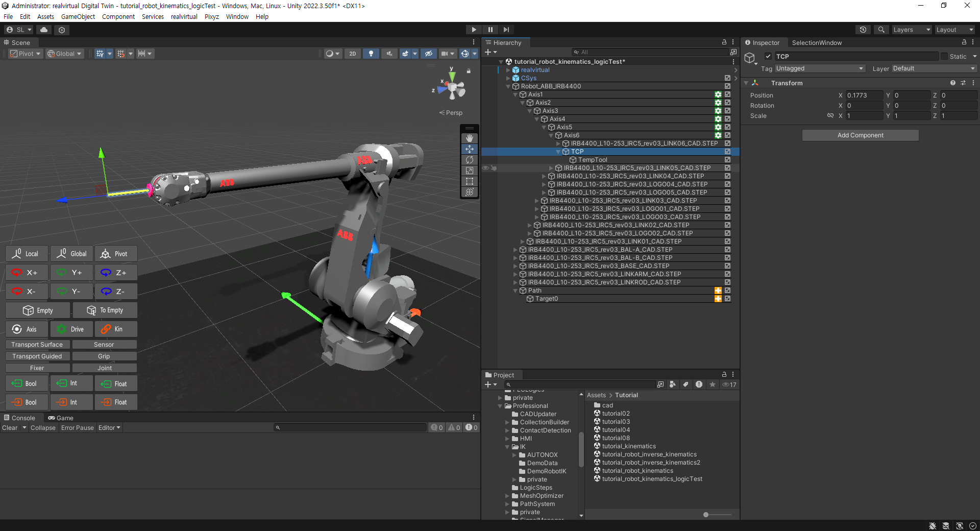980x531 pixels.
Task: Click the Transport Surface button
Action: (x=37, y=345)
